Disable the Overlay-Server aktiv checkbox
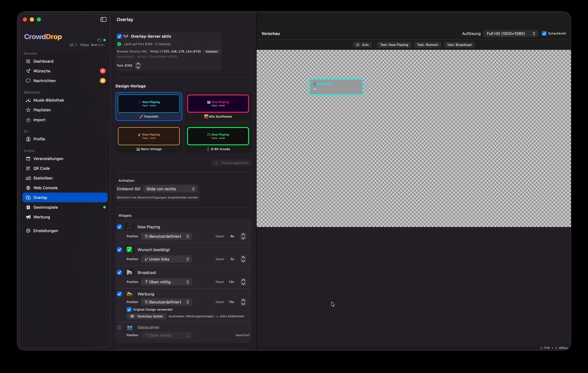This screenshot has height=373, width=588. coord(119,36)
